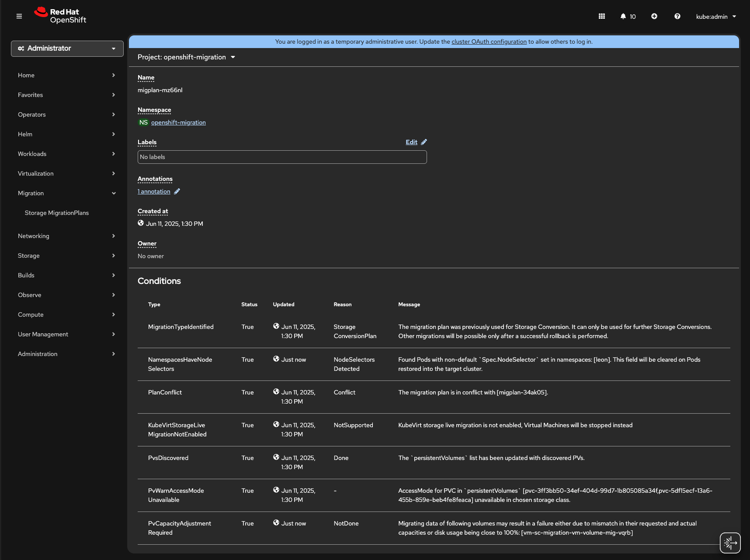Open notifications bell showing 10
This screenshot has height=560, width=750.
[628, 17]
